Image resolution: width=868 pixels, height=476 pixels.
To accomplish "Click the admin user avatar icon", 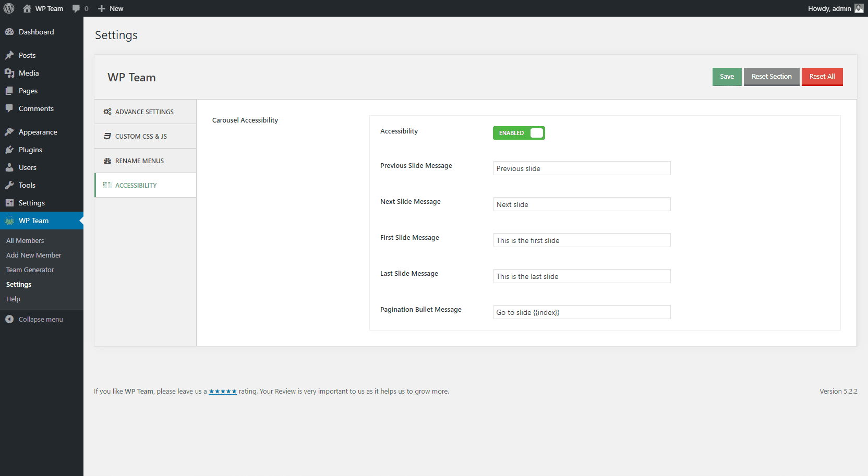I will pyautogui.click(x=859, y=8).
